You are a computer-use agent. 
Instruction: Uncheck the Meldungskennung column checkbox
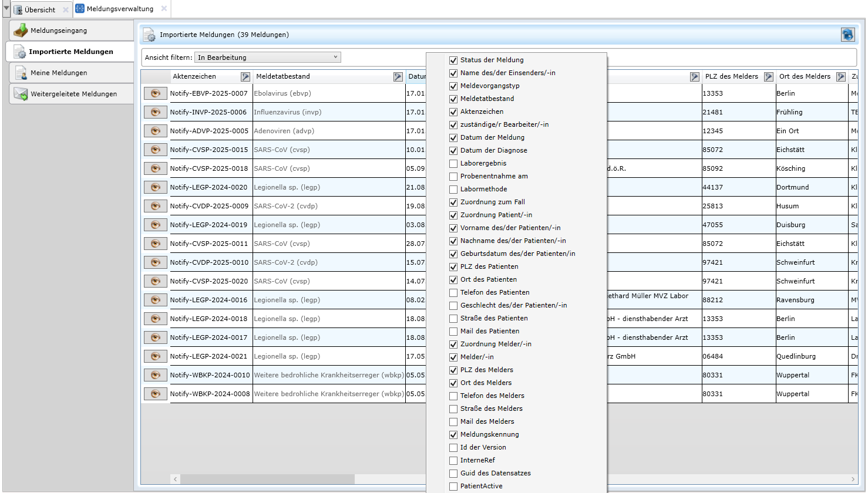(x=453, y=435)
